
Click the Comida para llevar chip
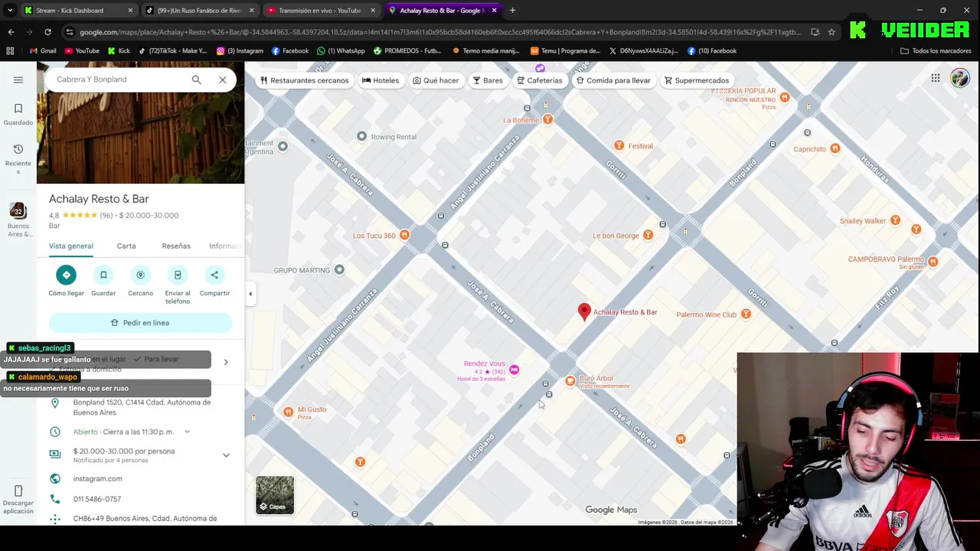(613, 80)
